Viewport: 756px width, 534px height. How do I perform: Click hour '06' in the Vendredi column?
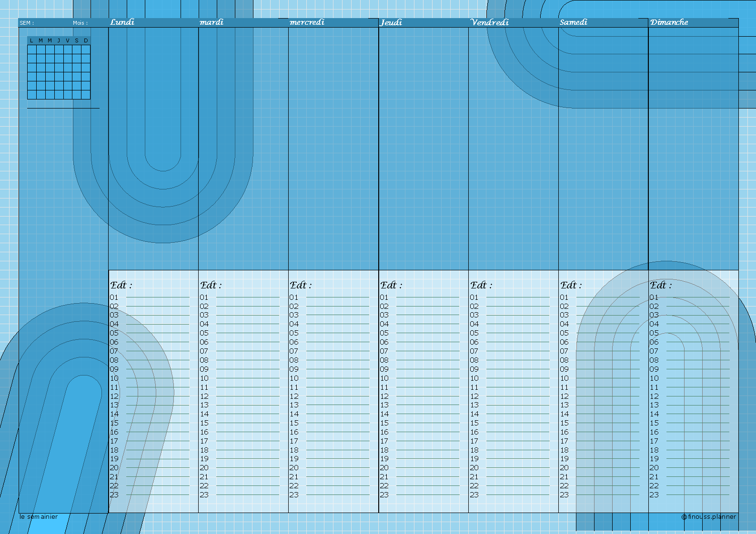coord(474,342)
